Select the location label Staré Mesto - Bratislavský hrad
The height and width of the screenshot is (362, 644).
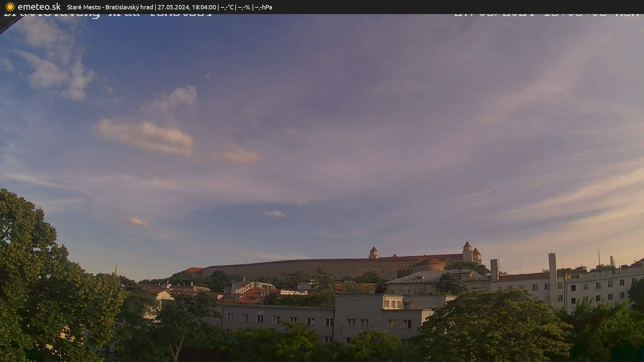[x=111, y=7]
